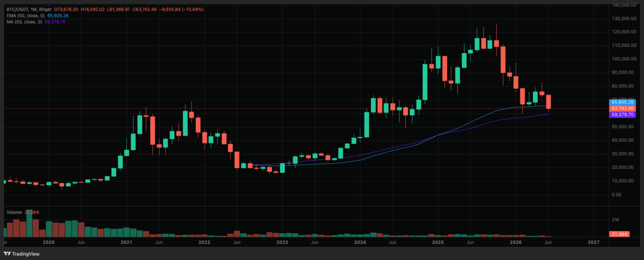Select the MA (50, close, 0) indicator legend
644x260 pixels.
[23, 22]
